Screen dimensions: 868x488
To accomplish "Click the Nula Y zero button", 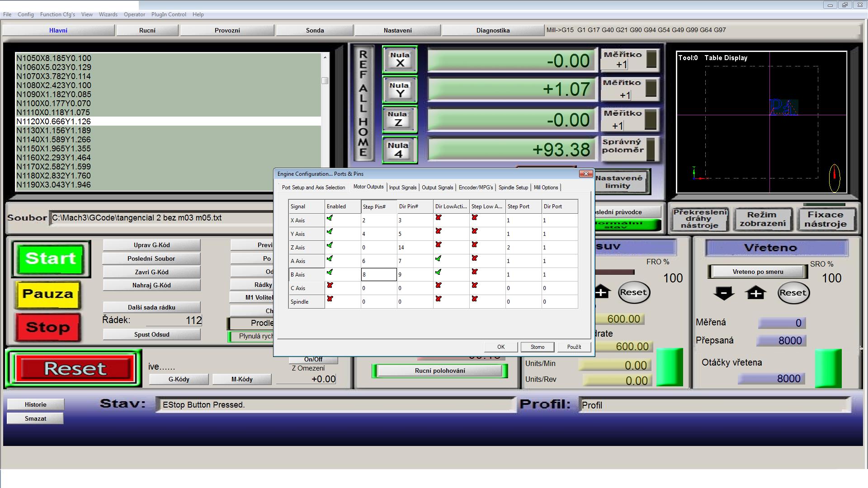I will click(400, 89).
